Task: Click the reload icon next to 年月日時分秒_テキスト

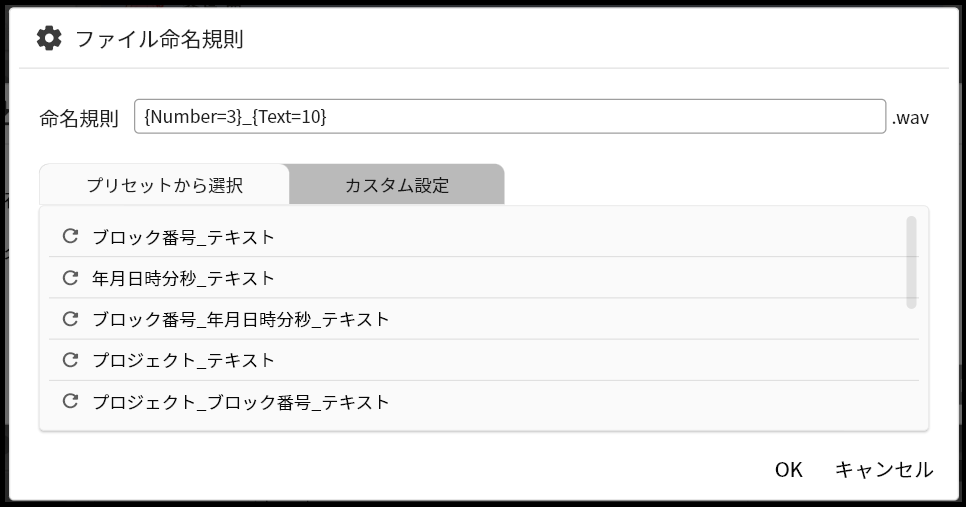Action: pyautogui.click(x=70, y=278)
